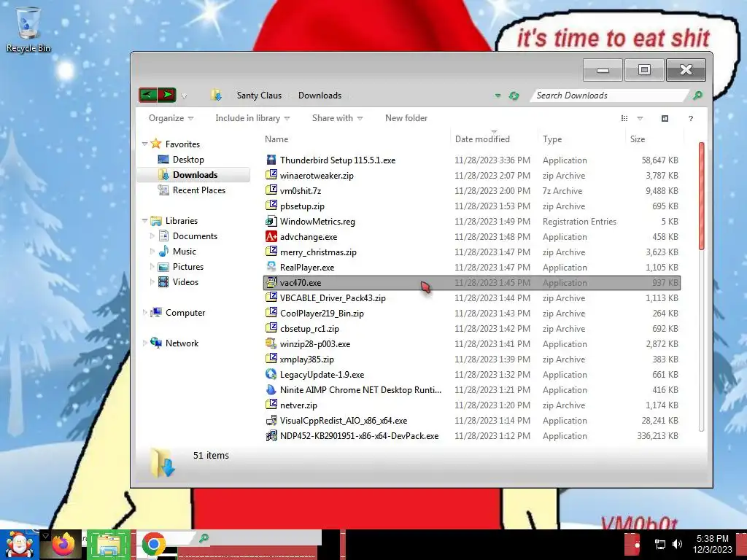This screenshot has height=560, width=747.
Task: Open the view options dropdown arrow
Action: click(x=640, y=118)
